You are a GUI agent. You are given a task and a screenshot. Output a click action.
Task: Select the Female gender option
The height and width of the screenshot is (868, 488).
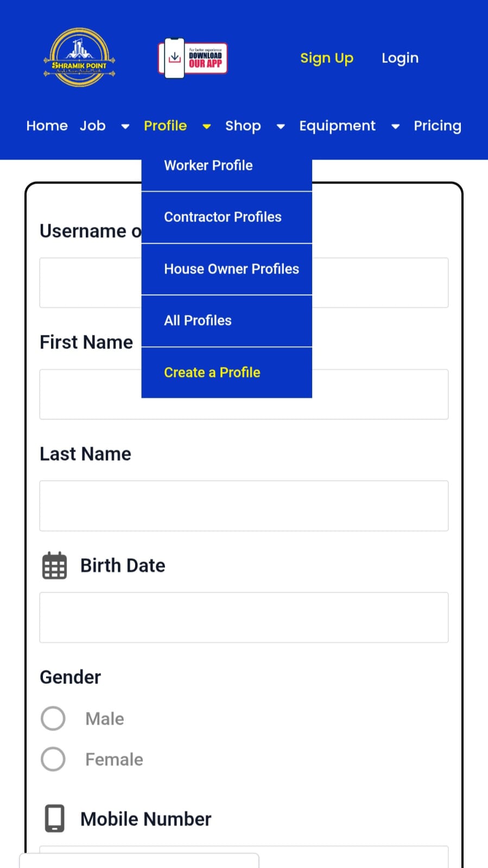click(53, 759)
